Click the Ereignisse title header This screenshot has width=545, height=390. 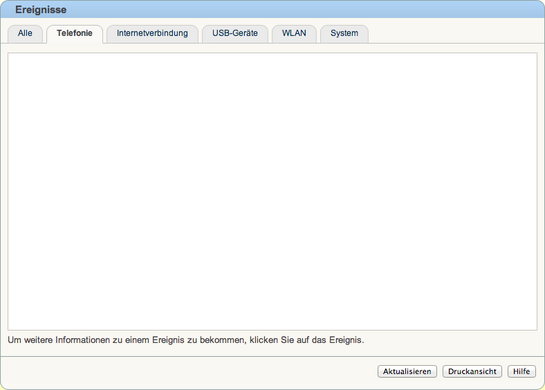(41, 10)
